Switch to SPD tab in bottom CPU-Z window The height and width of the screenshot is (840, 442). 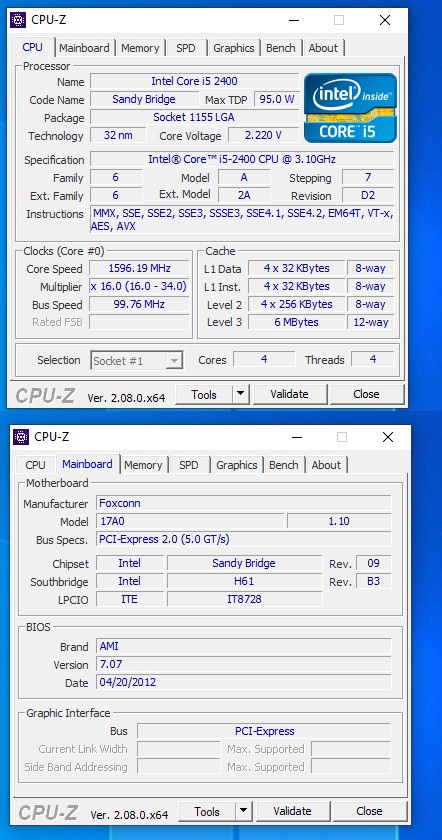click(x=189, y=465)
